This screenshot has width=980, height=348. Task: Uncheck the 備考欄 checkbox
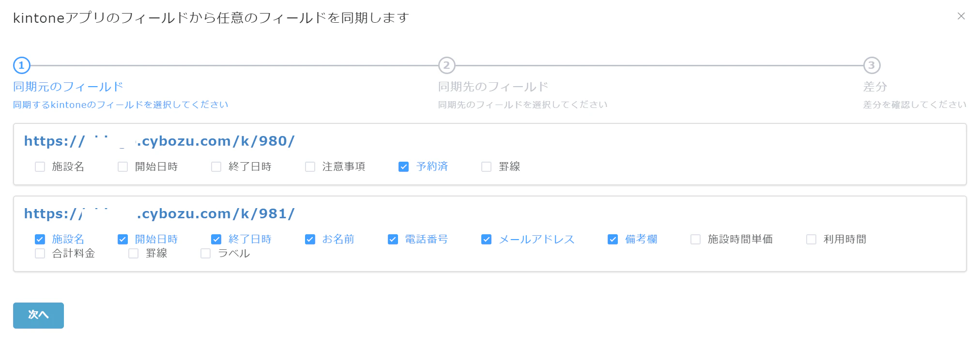click(612, 239)
